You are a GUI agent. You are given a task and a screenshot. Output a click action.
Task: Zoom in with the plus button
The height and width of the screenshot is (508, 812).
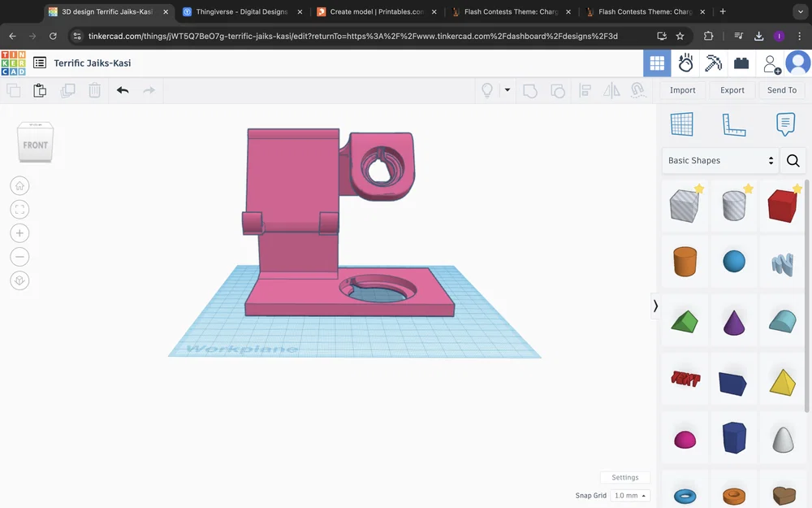click(19, 233)
